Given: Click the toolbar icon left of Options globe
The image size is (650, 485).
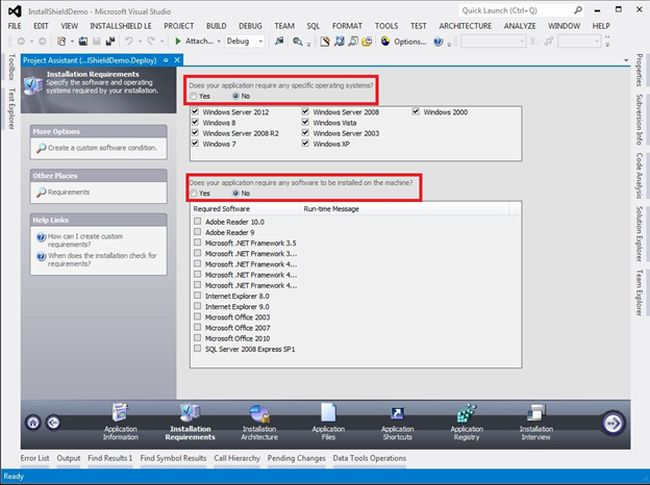Looking at the screenshot, I should coord(366,41).
